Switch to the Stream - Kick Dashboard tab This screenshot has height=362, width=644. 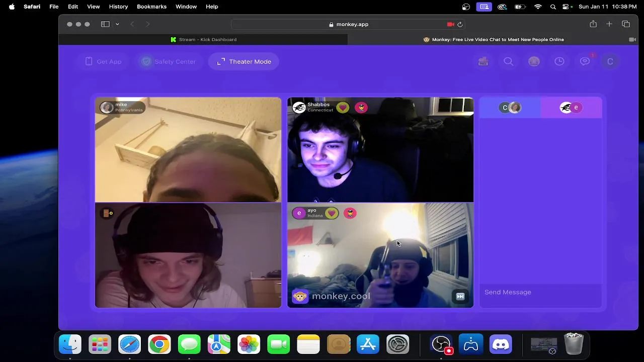[x=203, y=39]
